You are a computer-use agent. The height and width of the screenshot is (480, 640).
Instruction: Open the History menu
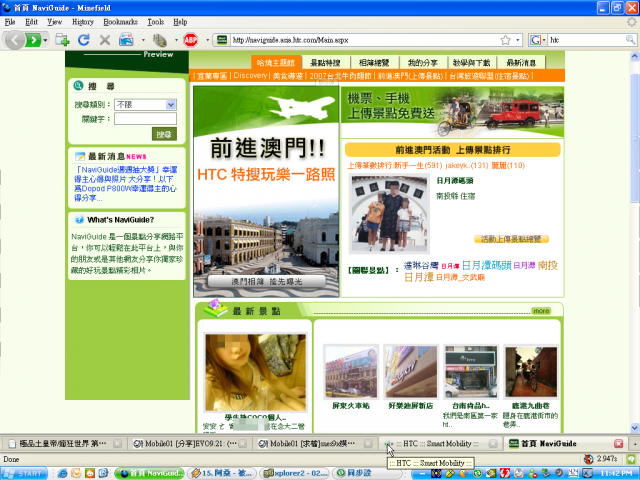tap(83, 22)
